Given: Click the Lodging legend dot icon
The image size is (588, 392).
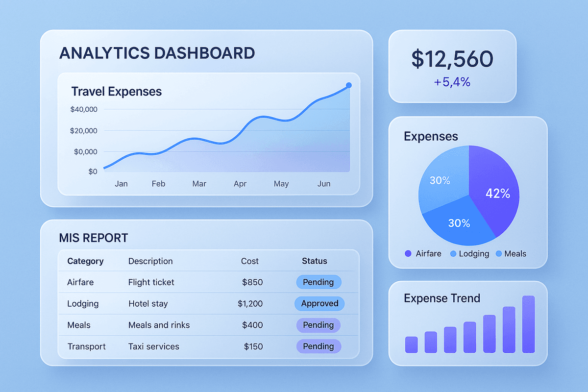Looking at the screenshot, I should tap(454, 254).
